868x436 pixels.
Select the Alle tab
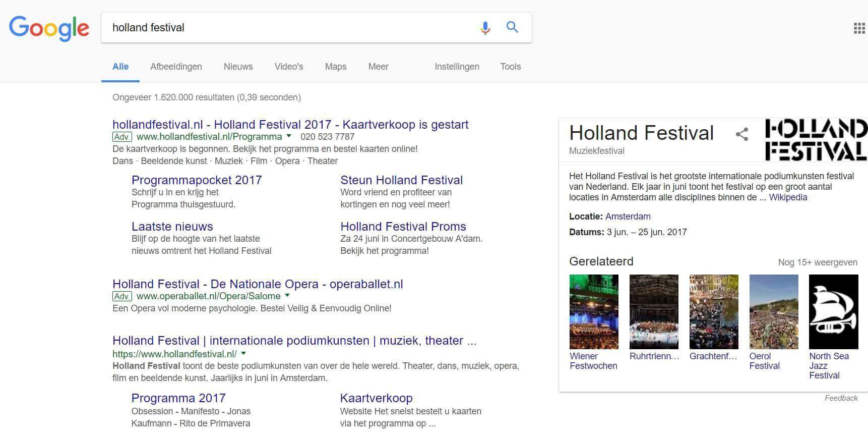click(x=120, y=67)
